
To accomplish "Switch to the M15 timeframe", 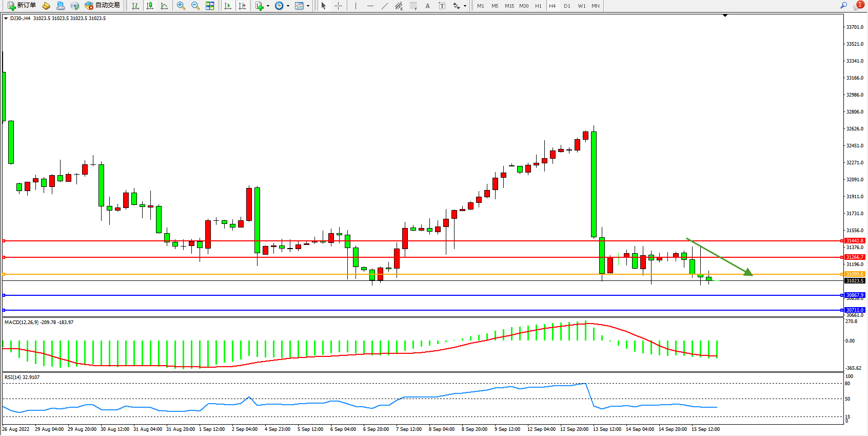I will (509, 6).
